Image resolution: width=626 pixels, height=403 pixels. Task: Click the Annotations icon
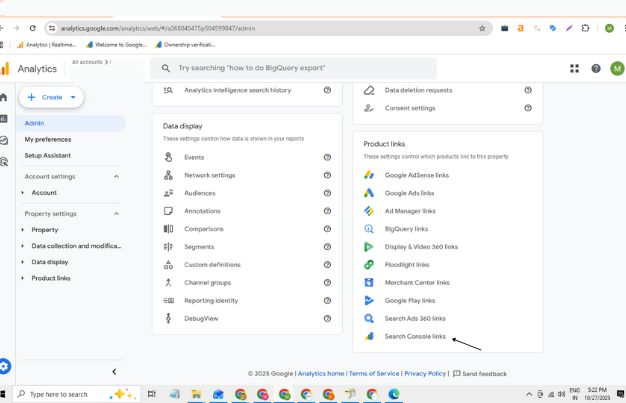click(168, 211)
